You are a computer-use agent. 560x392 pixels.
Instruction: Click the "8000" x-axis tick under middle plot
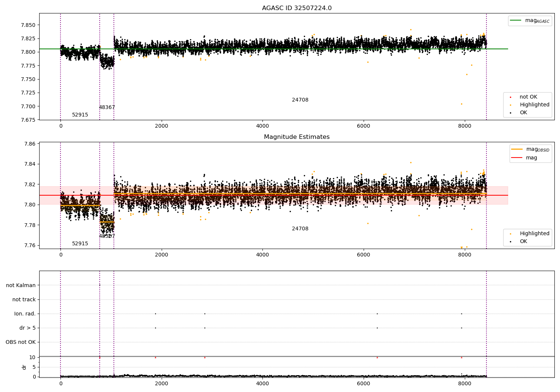464,255
